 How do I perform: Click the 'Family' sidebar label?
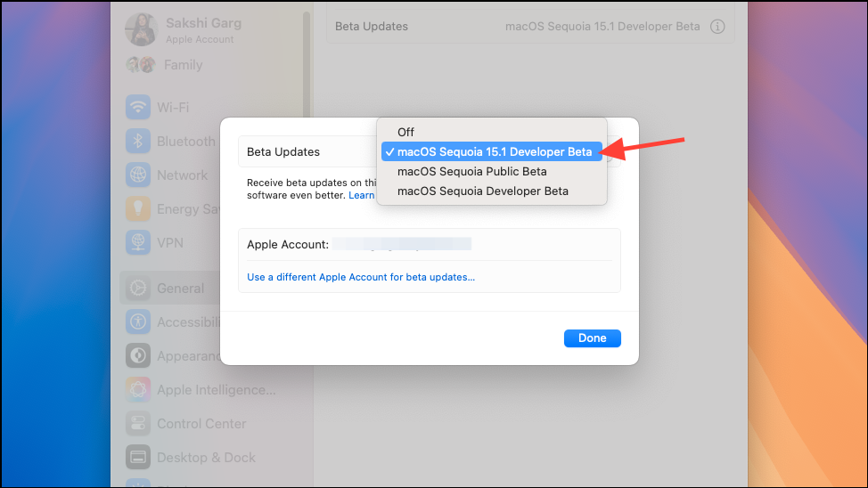point(184,65)
